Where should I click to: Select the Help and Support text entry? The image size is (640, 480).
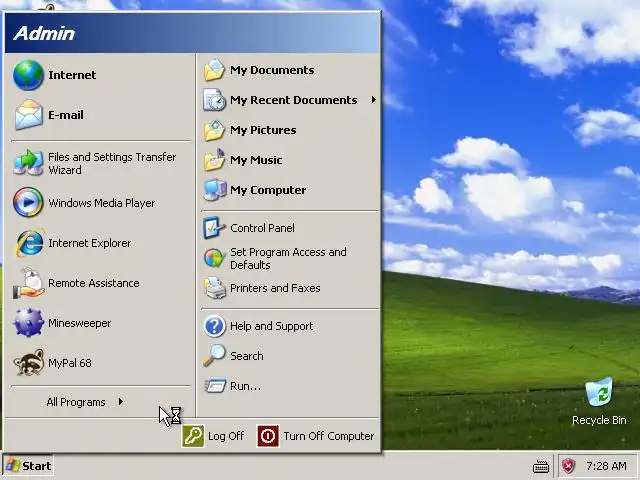click(271, 326)
